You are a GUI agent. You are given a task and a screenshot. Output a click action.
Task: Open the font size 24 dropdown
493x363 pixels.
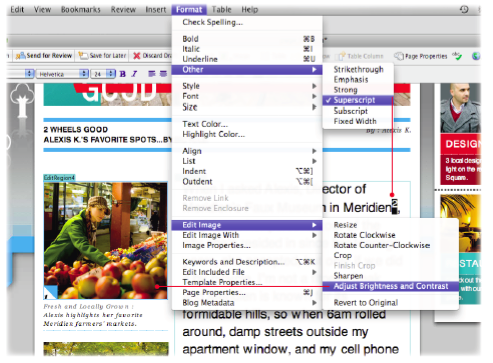103,74
